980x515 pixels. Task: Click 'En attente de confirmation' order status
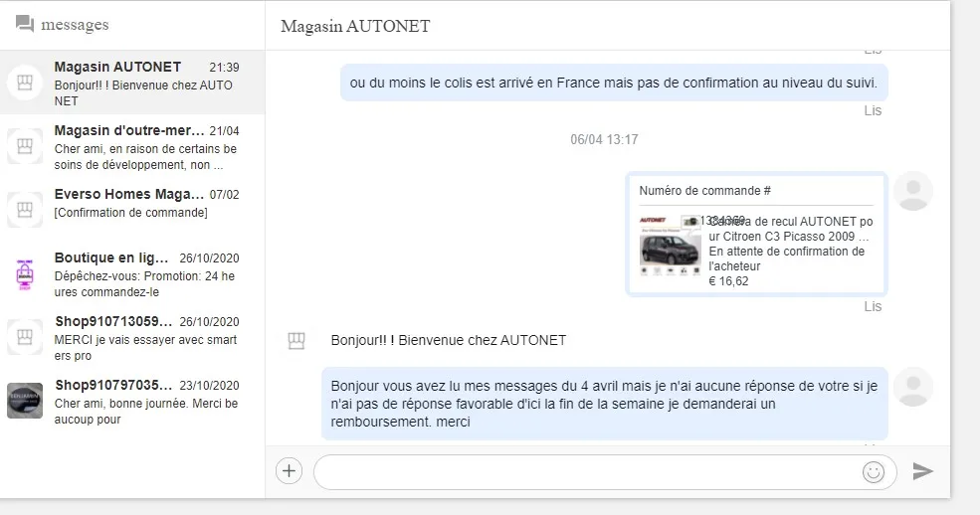pos(786,258)
